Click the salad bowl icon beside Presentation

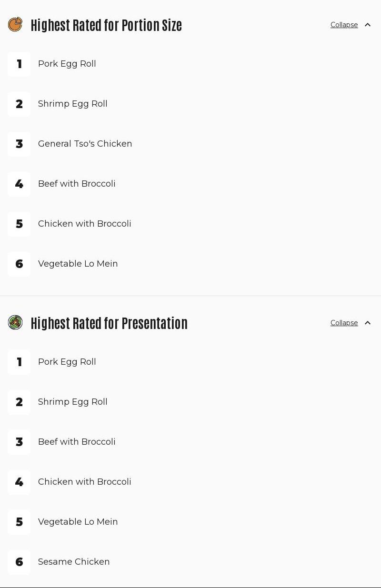point(15,323)
